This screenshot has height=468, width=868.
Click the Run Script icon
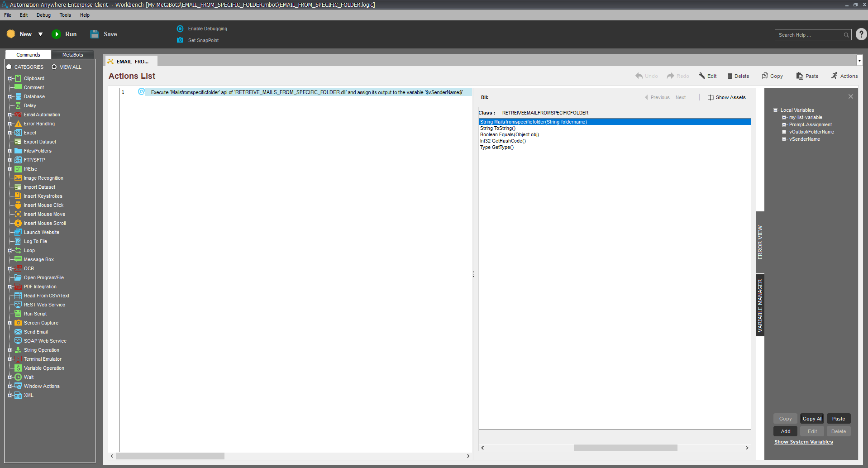[x=18, y=314]
